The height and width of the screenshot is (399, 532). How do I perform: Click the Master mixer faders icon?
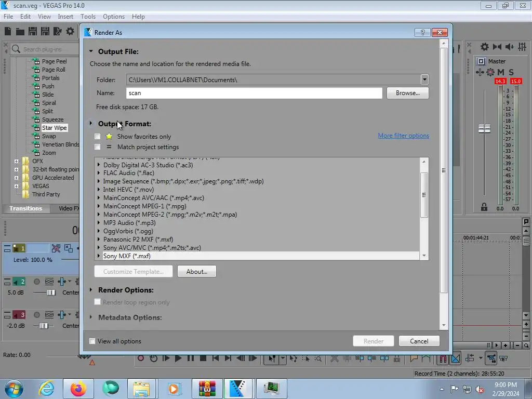click(x=522, y=47)
